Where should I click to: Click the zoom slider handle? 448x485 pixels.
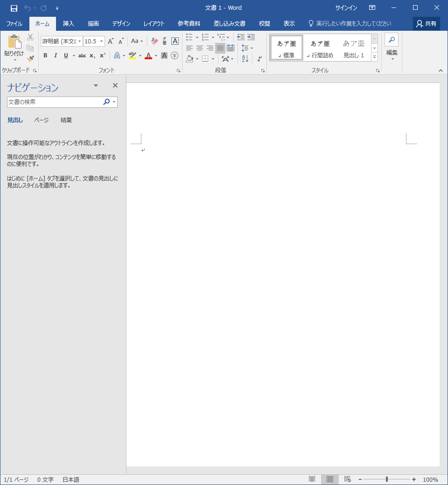pyautogui.click(x=386, y=479)
